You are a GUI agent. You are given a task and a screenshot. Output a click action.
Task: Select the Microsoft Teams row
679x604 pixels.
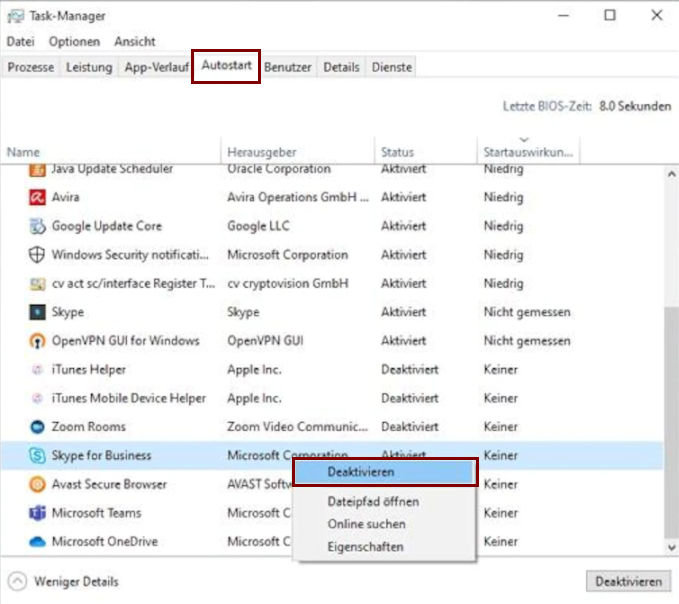click(332, 513)
